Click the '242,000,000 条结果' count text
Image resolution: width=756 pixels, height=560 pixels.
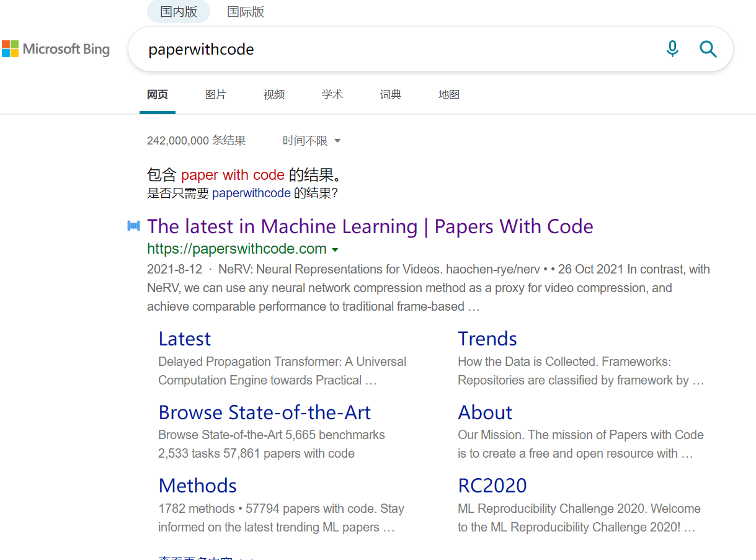point(196,141)
